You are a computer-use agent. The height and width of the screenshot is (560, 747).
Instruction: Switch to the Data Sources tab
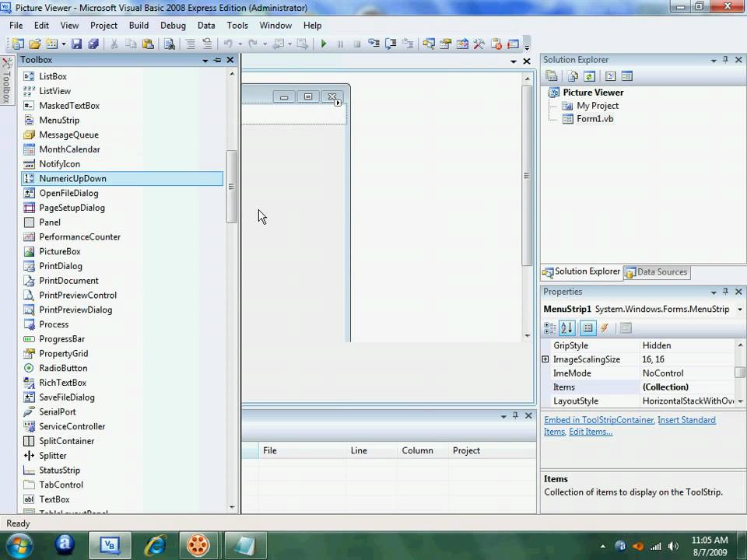click(x=657, y=272)
